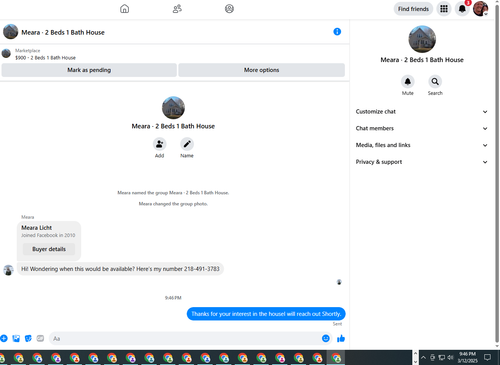Open the profile circle icon in top bar
The width and height of the screenshot is (500, 365).
(229, 9)
